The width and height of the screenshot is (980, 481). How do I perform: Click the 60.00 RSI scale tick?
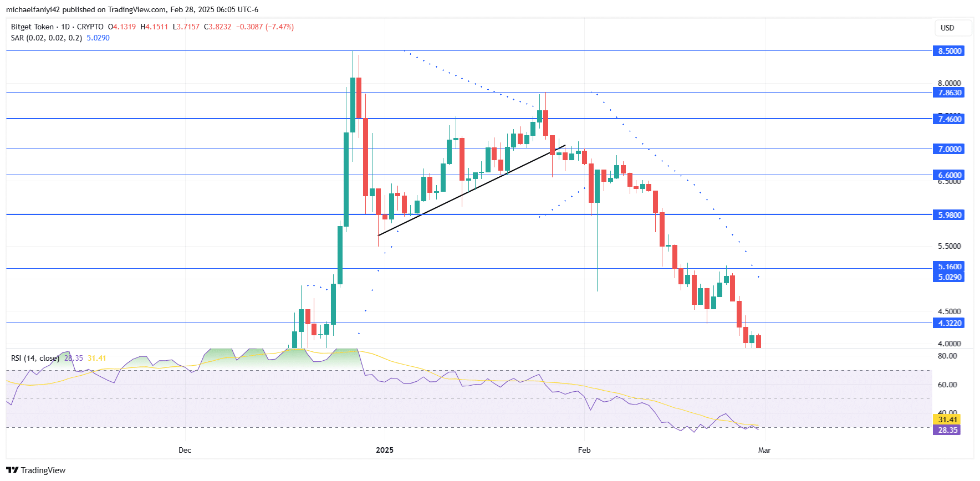click(x=947, y=385)
